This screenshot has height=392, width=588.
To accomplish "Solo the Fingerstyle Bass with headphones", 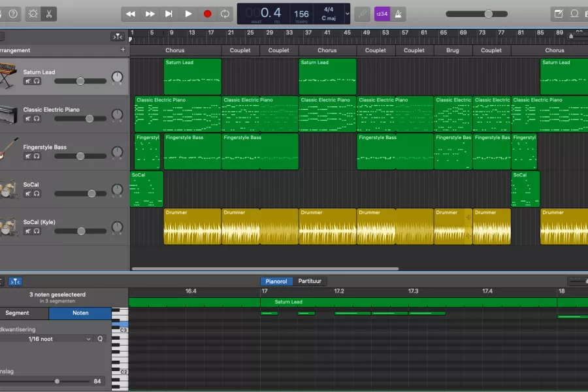I will [x=37, y=156].
